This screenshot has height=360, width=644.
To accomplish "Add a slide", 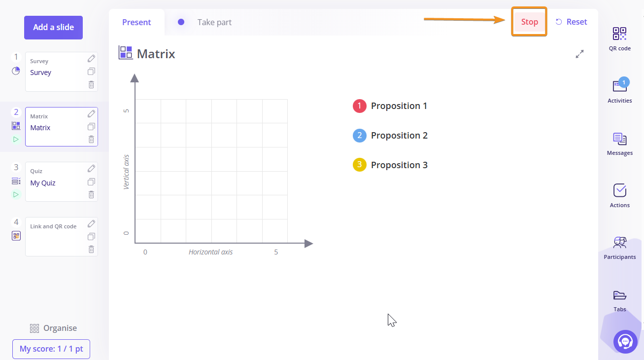I will [53, 28].
